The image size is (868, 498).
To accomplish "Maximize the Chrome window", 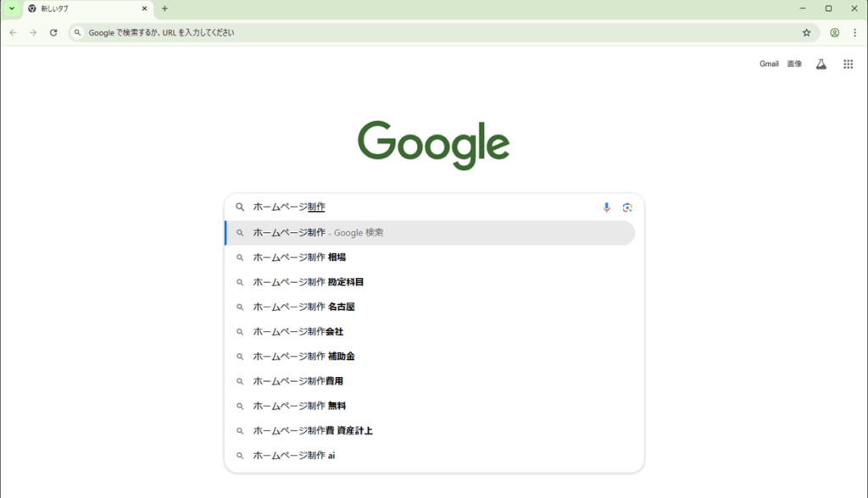I will pos(829,8).
